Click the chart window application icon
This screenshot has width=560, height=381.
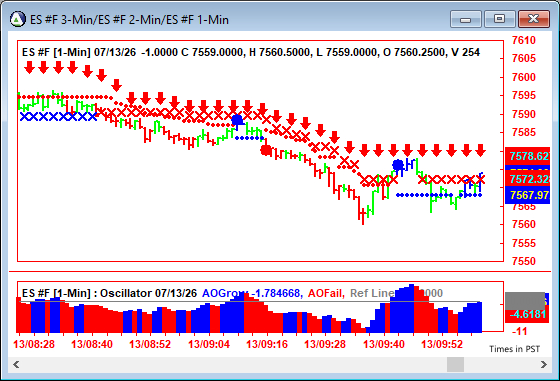point(18,19)
